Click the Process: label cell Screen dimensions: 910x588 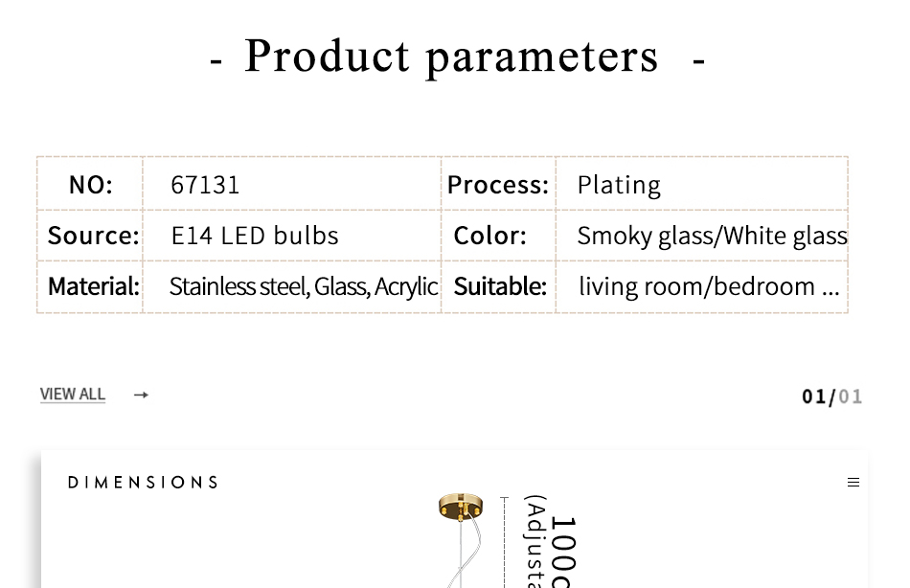coord(498,184)
